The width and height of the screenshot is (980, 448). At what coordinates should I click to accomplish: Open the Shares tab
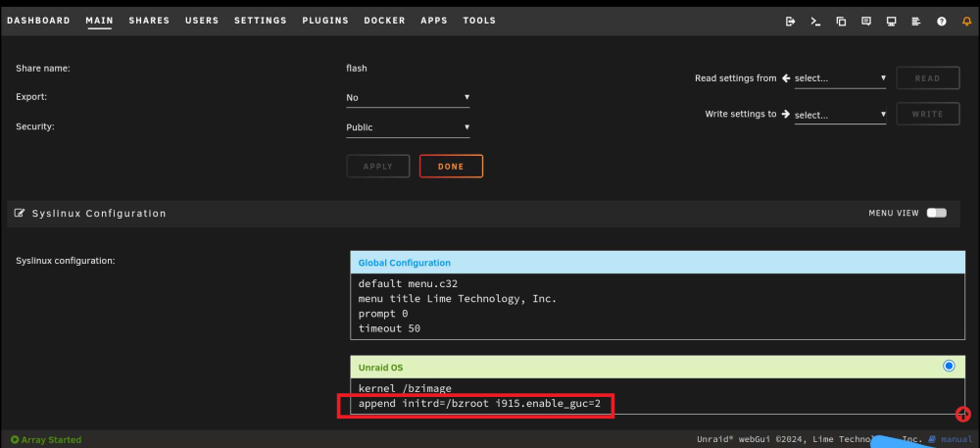149,21
